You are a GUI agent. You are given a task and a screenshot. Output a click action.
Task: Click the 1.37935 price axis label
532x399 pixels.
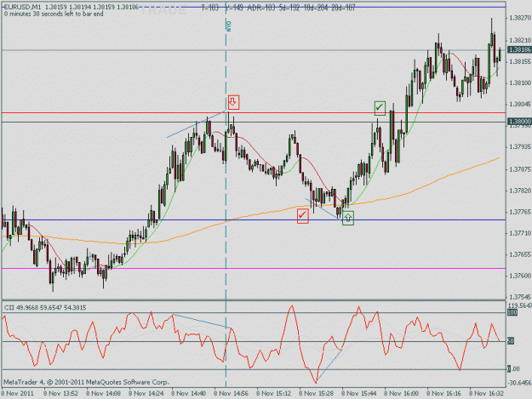(x=520, y=147)
